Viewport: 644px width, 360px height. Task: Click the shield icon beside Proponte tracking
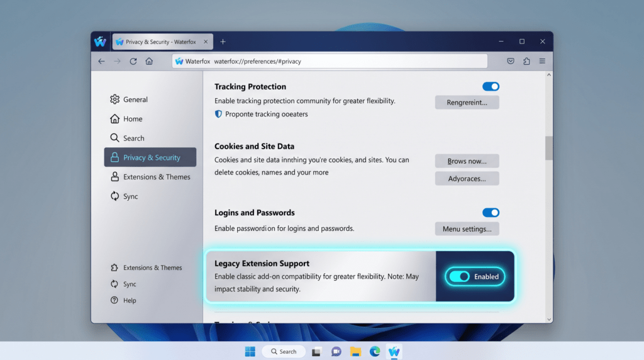pos(218,114)
